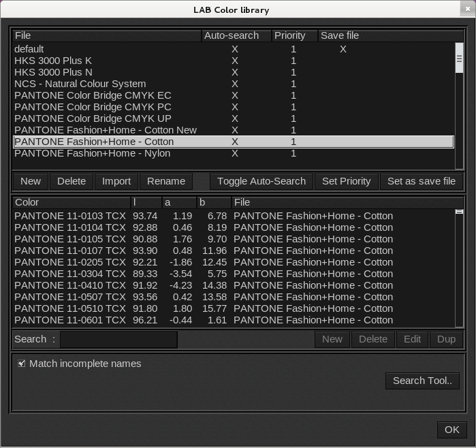Click Toggle Auto-Search button

261,181
